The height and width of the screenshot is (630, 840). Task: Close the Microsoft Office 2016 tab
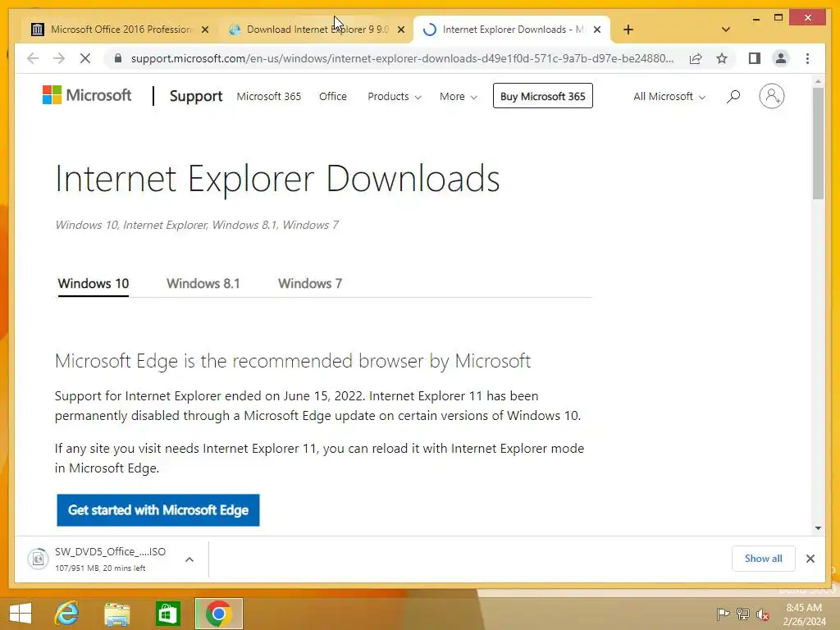click(204, 30)
